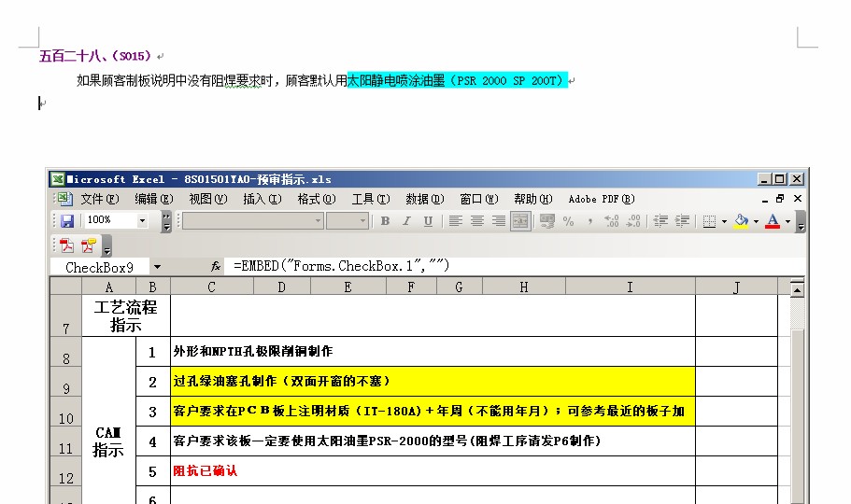Click the Excel title bar app icon
Viewport: 851px width, 504px height.
pyautogui.click(x=57, y=179)
